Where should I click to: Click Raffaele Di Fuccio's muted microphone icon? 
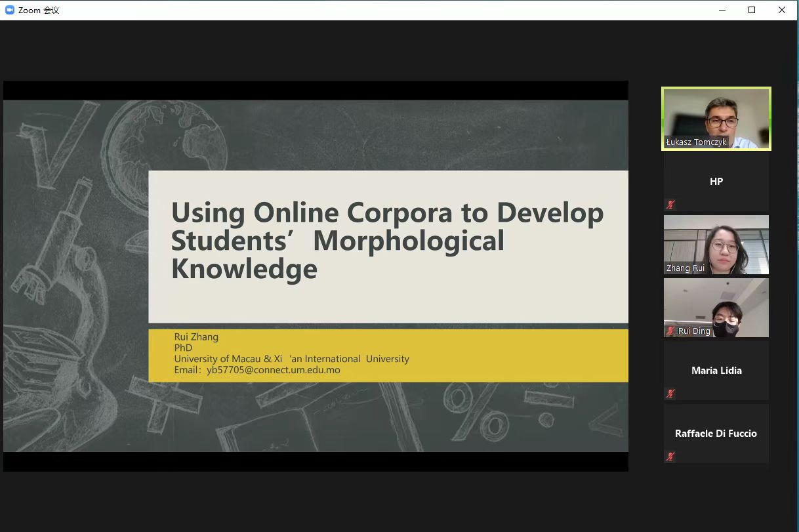pos(670,457)
